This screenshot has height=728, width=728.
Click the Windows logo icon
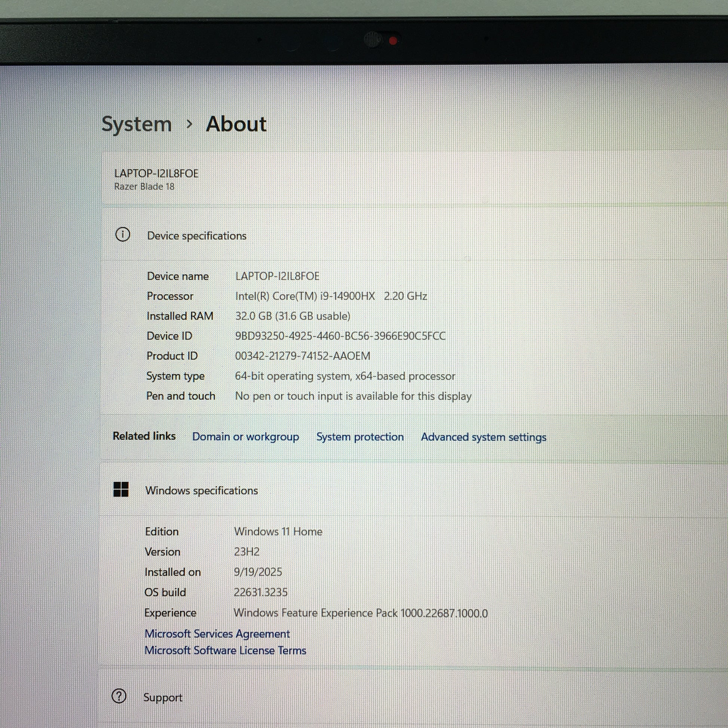point(121,489)
